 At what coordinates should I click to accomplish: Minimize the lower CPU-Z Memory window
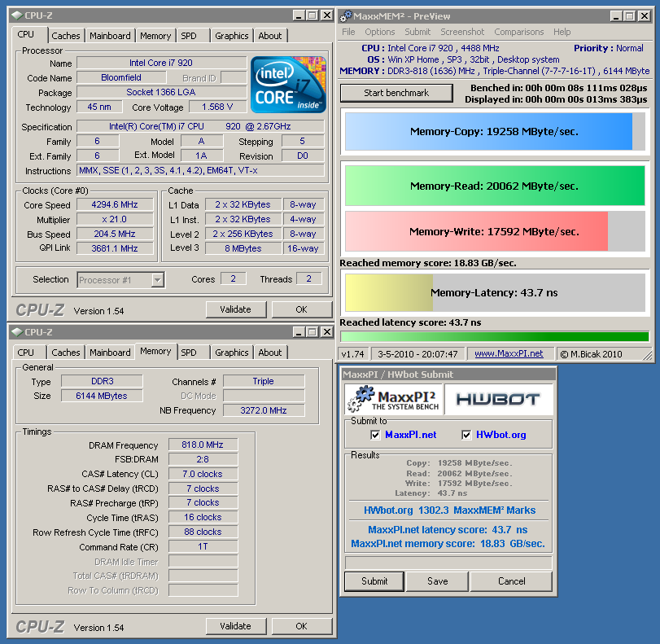click(299, 332)
